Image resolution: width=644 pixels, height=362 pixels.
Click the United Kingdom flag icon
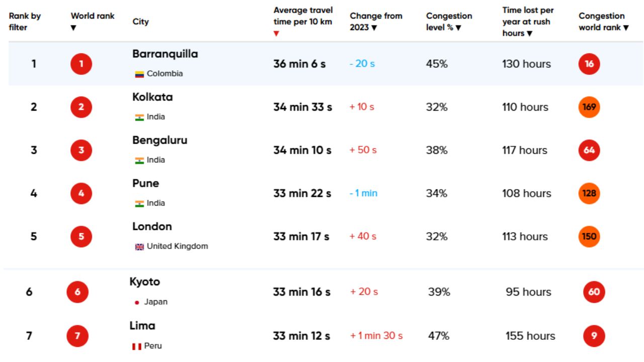[x=139, y=247]
